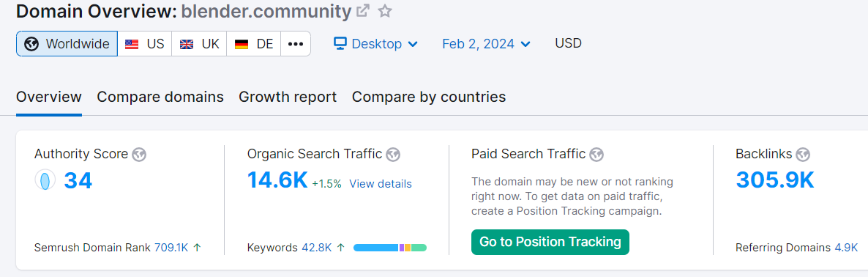This screenshot has width=868, height=277.
Task: Click globe icon beside Paid Search Traffic
Action: pos(596,155)
